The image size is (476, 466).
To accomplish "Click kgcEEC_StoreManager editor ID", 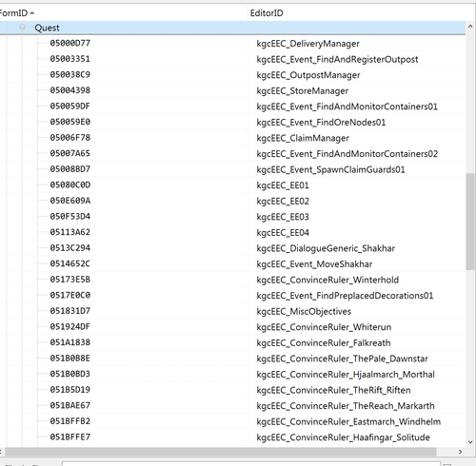I will 302,91.
